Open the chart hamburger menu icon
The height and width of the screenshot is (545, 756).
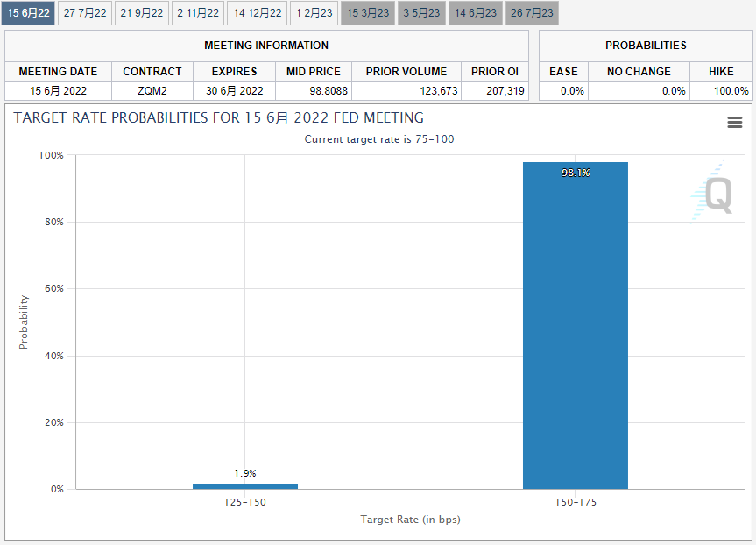[734, 123]
